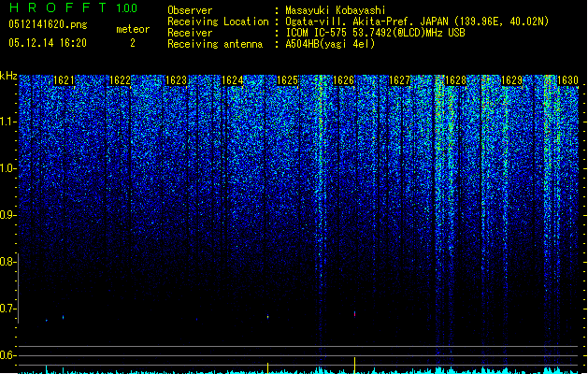Select the 1623 time marker label
Image resolution: width=588 pixels, height=374 pixels.
point(176,80)
